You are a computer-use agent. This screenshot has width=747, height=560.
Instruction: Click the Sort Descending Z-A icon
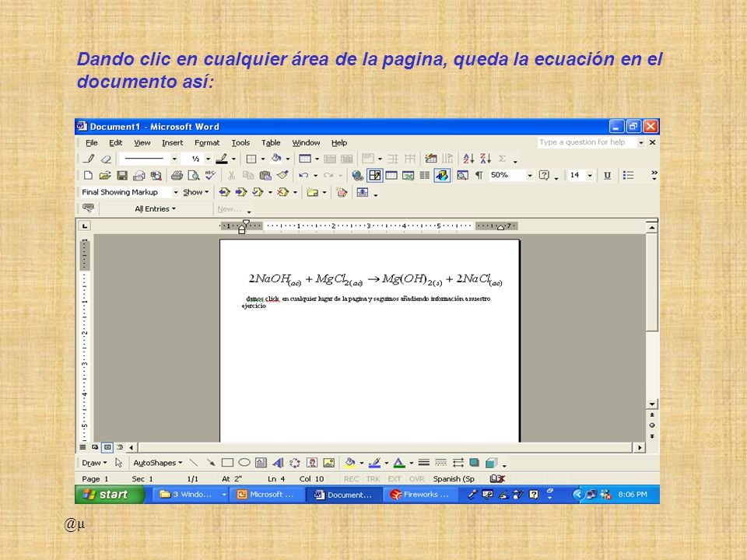(486, 159)
